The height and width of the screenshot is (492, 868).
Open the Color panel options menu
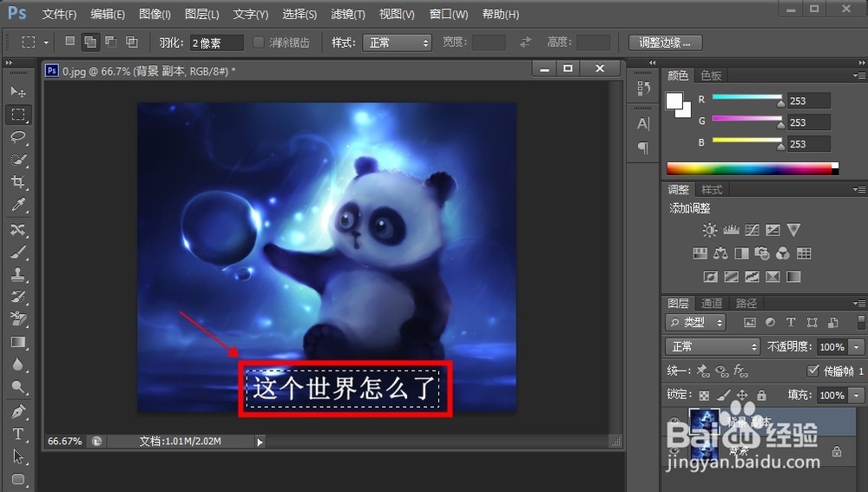coord(859,75)
